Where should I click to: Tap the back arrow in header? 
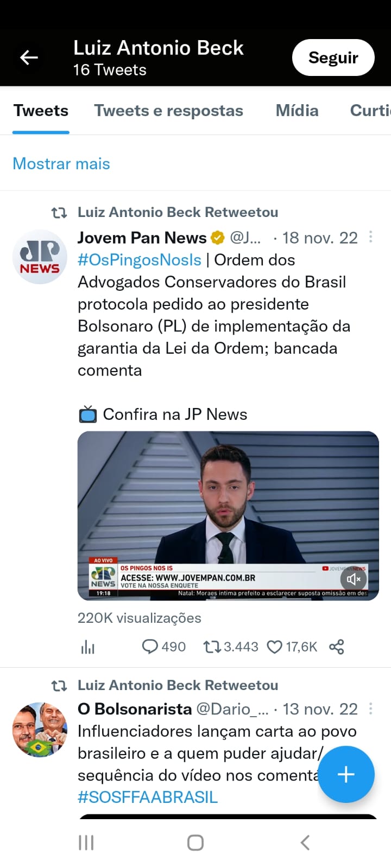(29, 57)
